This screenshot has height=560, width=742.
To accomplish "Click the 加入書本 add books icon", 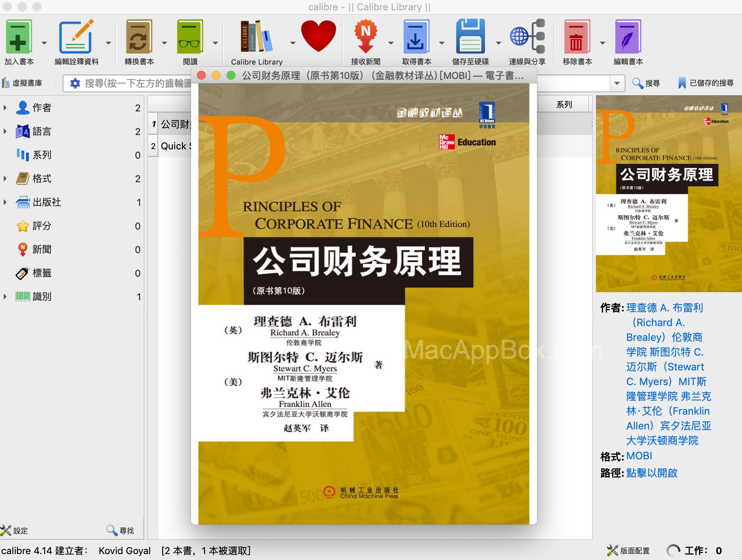I will (x=18, y=37).
